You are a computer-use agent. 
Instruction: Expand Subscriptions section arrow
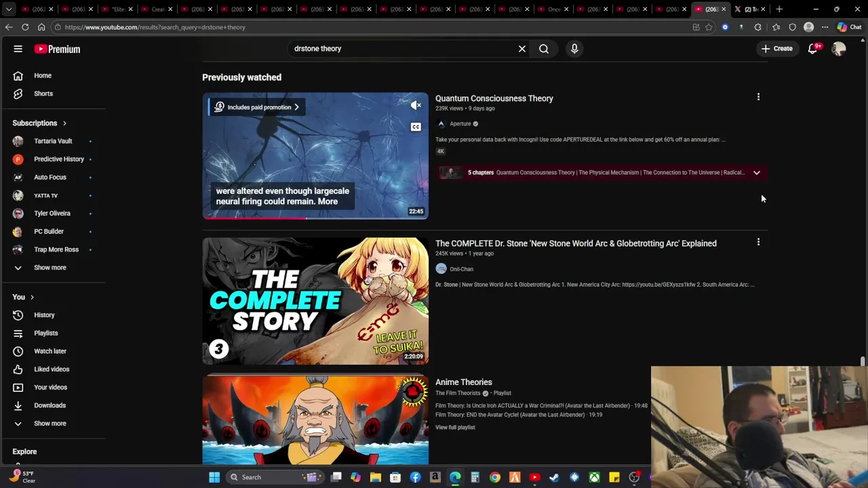pos(64,123)
